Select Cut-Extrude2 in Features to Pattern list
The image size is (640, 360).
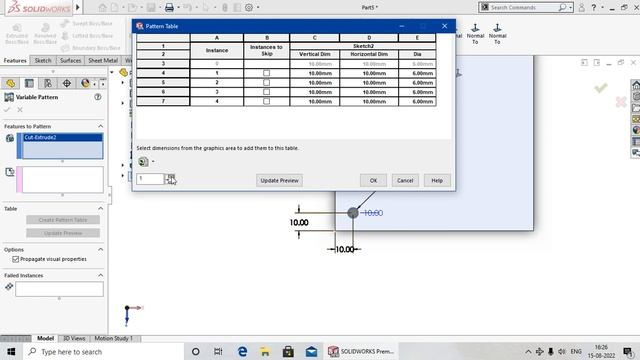pyautogui.click(x=62, y=138)
